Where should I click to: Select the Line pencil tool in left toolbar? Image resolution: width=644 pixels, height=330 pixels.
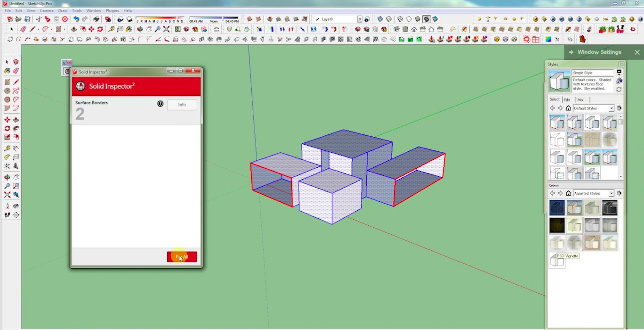point(16,82)
